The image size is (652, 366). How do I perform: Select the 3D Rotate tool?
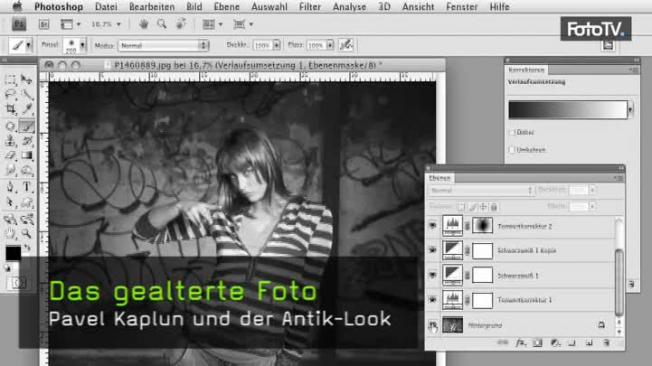(x=10, y=219)
